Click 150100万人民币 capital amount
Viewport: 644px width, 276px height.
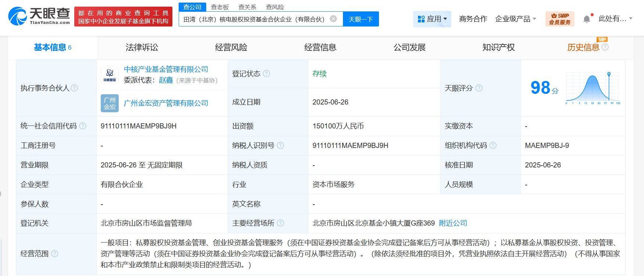(x=338, y=126)
